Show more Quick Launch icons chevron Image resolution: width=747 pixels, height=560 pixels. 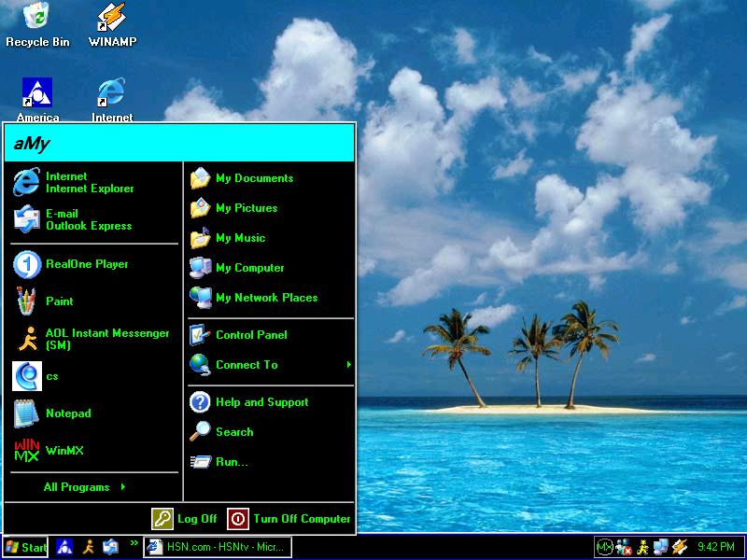pyautogui.click(x=134, y=543)
